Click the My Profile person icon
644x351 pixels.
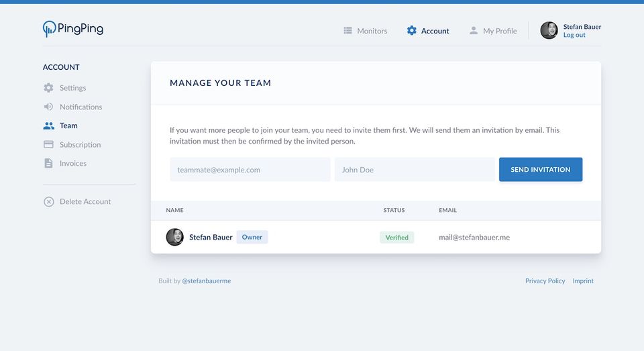click(x=474, y=30)
